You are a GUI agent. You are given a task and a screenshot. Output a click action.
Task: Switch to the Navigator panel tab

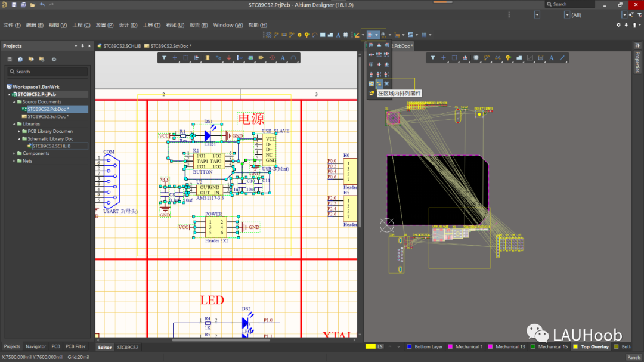point(36,346)
